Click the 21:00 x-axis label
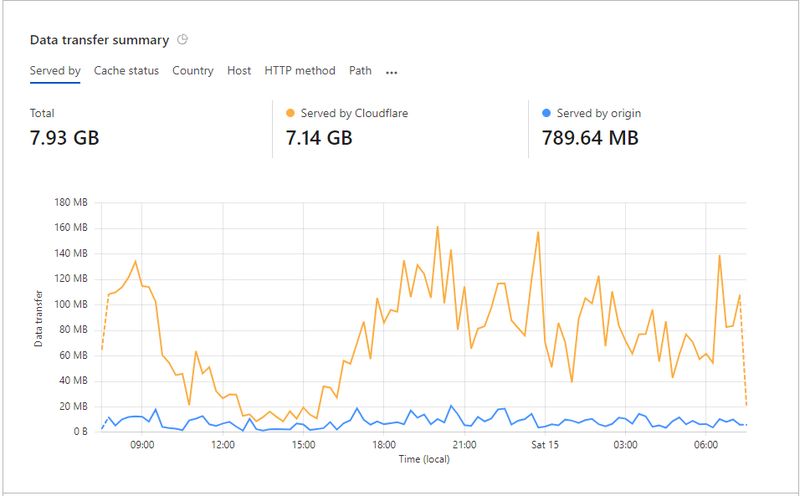 tap(464, 444)
